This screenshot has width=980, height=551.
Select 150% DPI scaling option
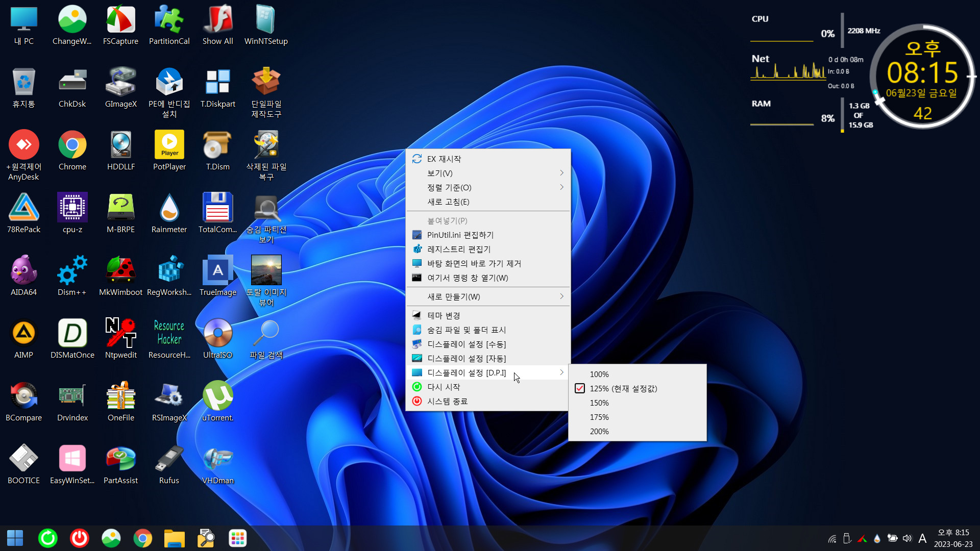638,403
